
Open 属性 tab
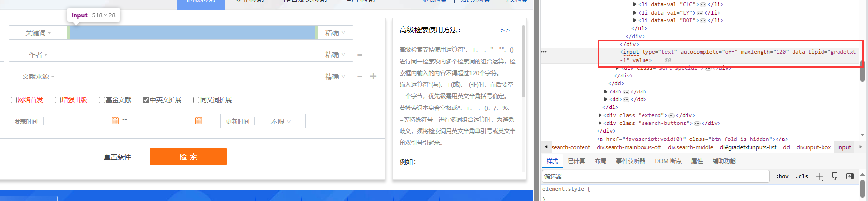(x=697, y=161)
